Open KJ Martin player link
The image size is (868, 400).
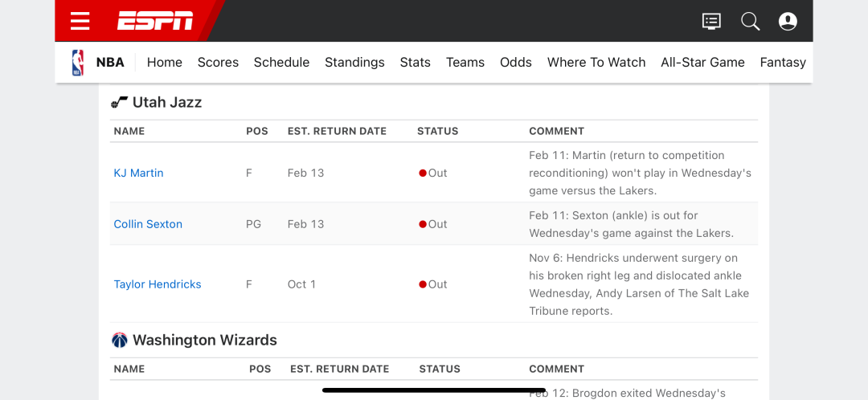click(138, 173)
